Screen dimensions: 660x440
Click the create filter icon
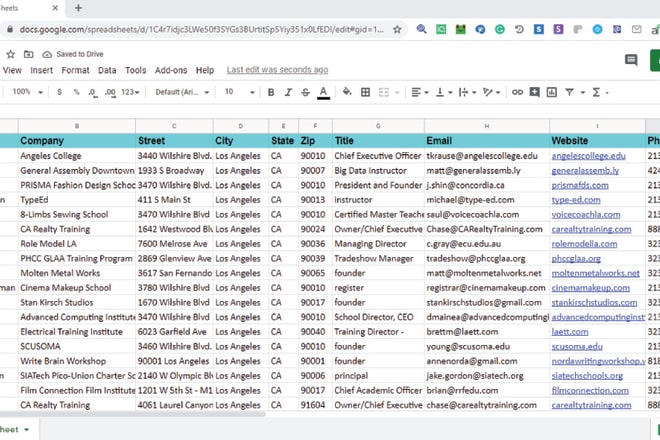[x=569, y=92]
